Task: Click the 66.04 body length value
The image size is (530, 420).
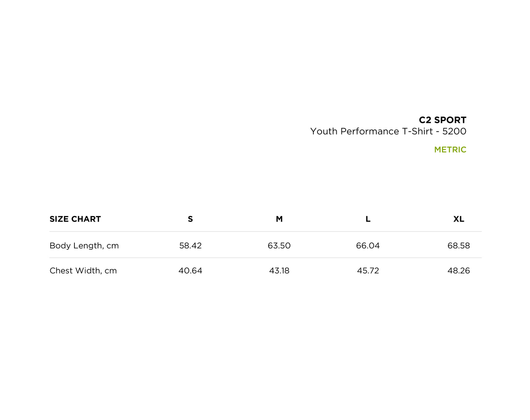Action: coord(368,246)
